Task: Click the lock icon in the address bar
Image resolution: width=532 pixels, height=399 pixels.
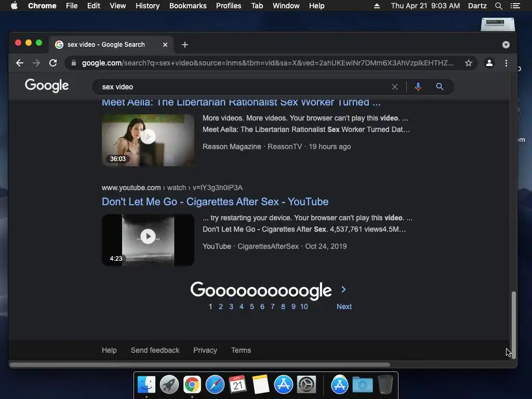Action: 74,63
